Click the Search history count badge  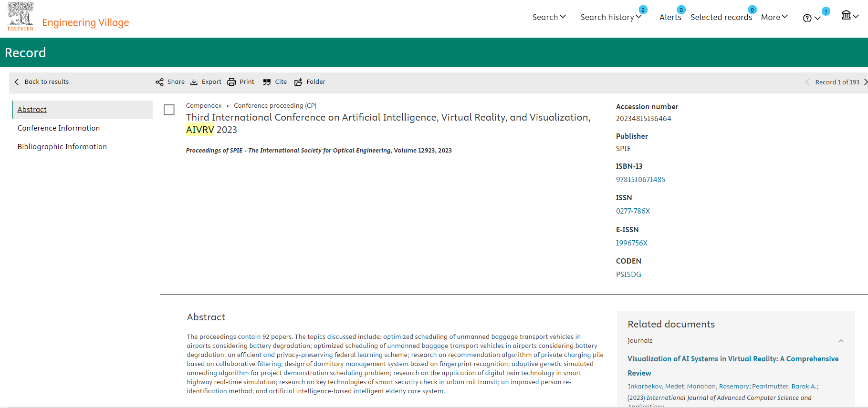pos(643,10)
